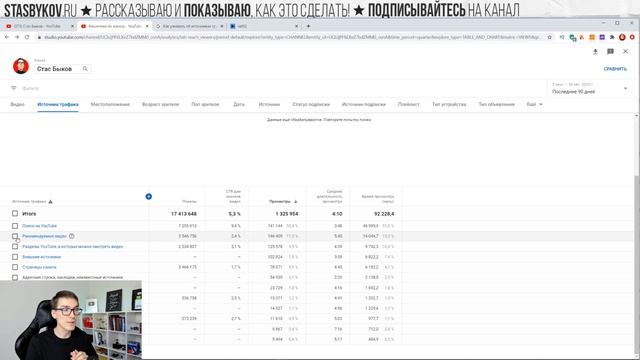The width and height of the screenshot is (640, 360).
Task: Click the green extension icon in toolbar
Action: (573, 38)
